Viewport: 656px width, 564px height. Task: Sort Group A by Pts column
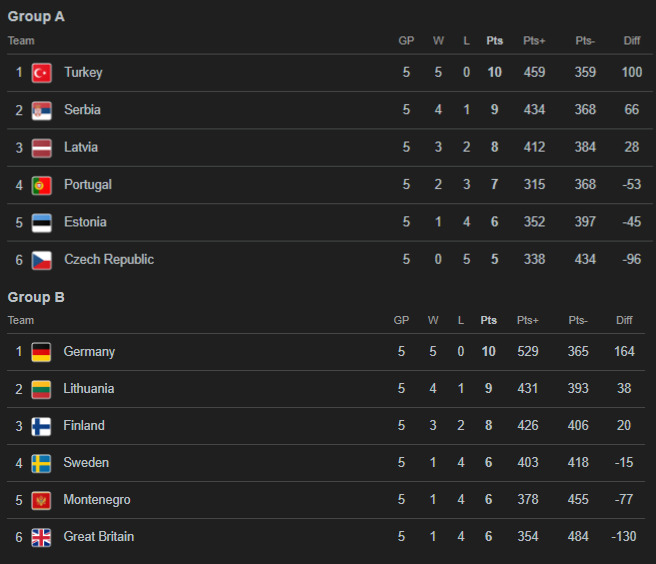pyautogui.click(x=494, y=41)
